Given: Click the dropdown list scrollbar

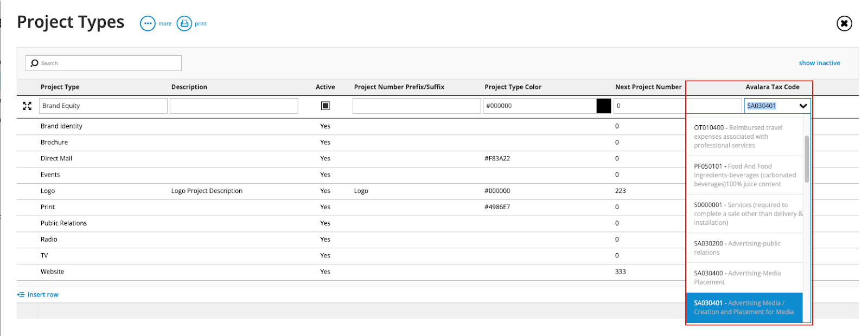Looking at the screenshot, I should click(x=807, y=159).
